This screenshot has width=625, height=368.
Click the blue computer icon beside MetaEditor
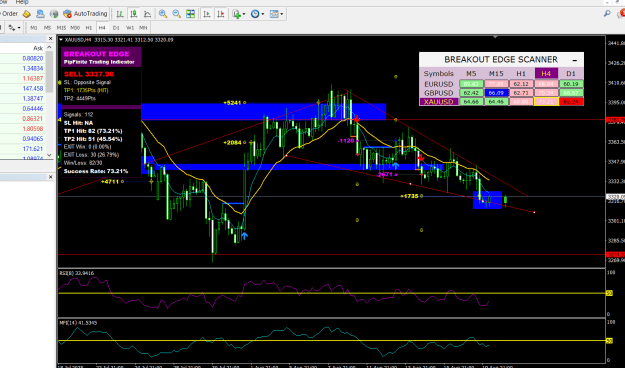pyautogui.click(x=40, y=14)
